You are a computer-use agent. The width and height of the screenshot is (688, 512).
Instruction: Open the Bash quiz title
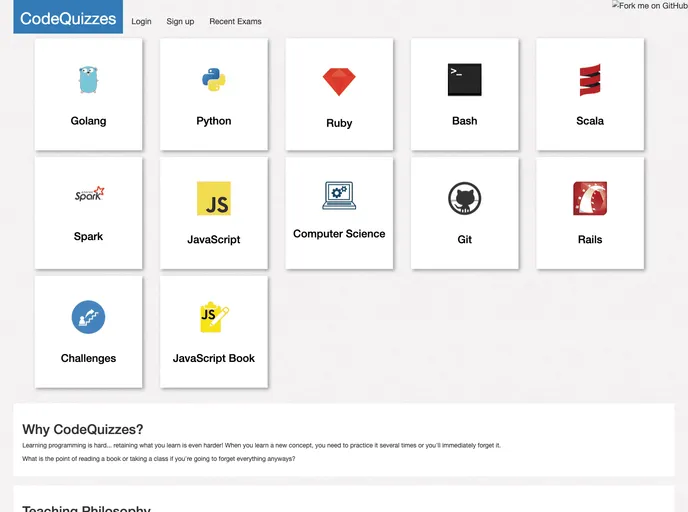click(x=465, y=121)
